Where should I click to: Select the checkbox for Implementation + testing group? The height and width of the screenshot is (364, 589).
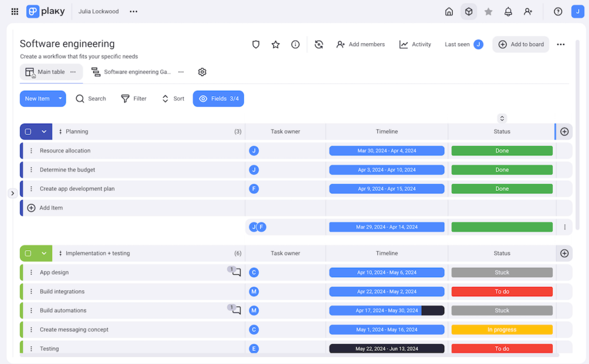pyautogui.click(x=28, y=253)
